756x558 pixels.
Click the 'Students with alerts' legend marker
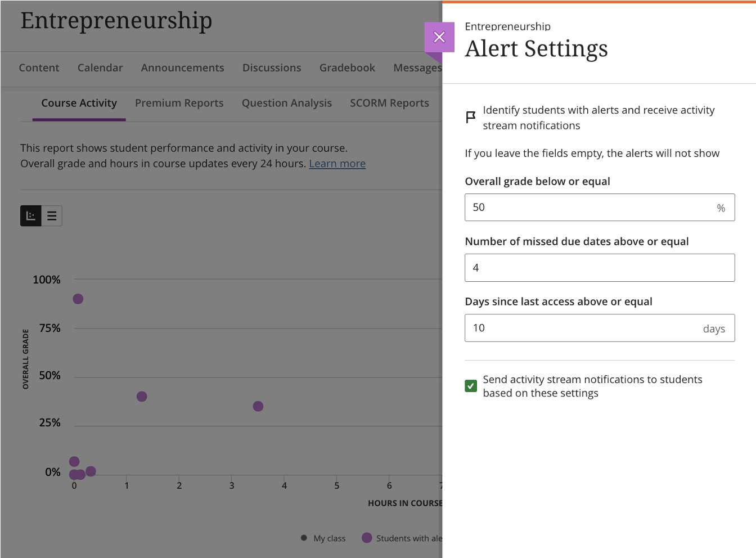(x=367, y=538)
